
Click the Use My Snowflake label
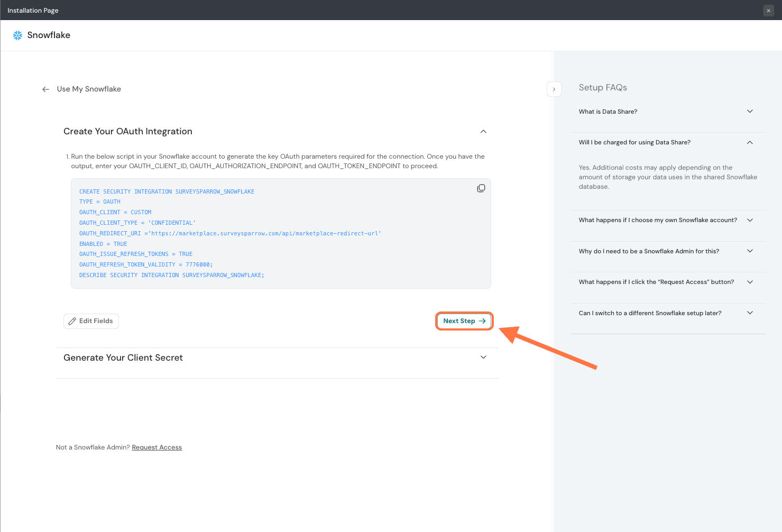(89, 89)
